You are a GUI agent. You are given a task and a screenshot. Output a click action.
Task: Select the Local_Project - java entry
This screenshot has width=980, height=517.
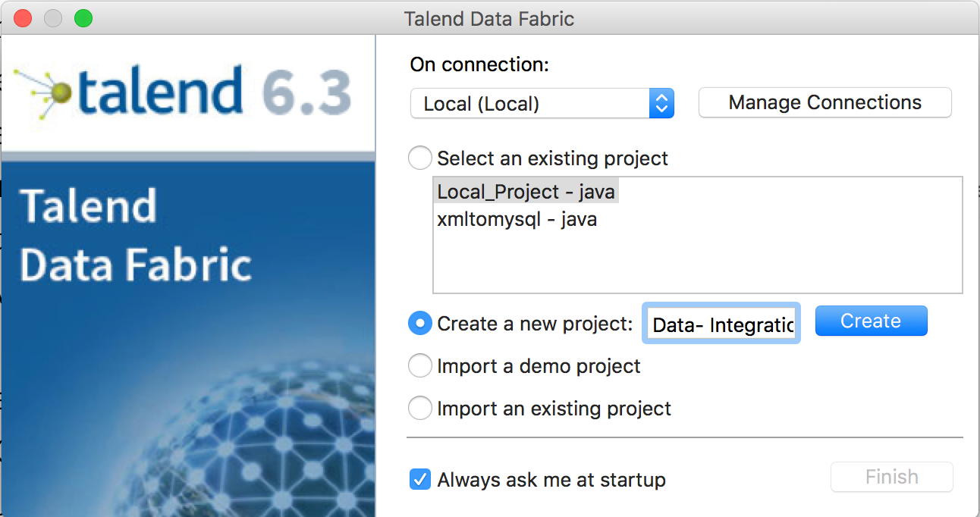click(525, 191)
